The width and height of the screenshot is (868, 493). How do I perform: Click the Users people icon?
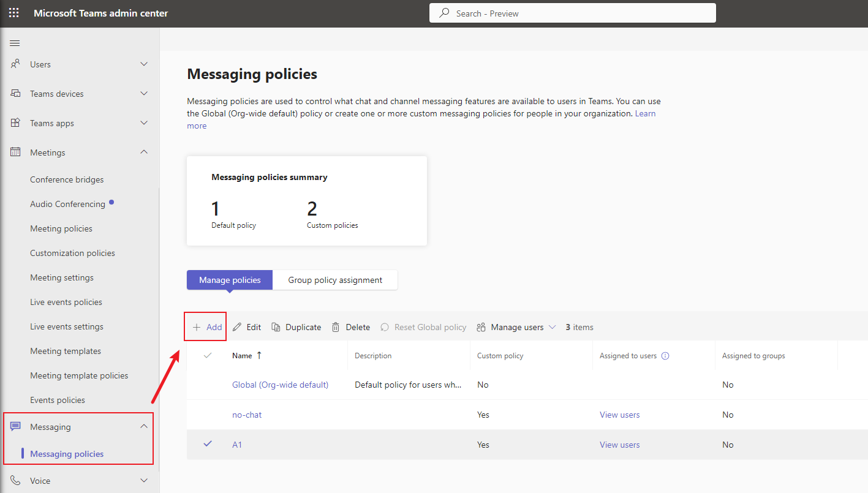pos(15,64)
